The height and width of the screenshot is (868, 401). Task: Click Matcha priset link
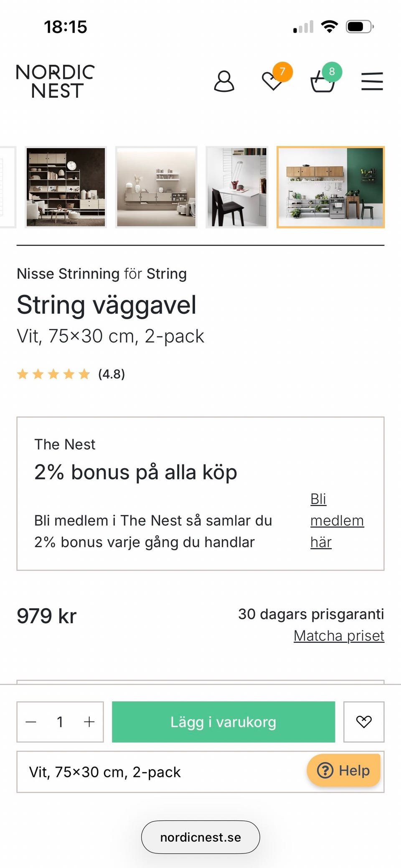coord(339,636)
